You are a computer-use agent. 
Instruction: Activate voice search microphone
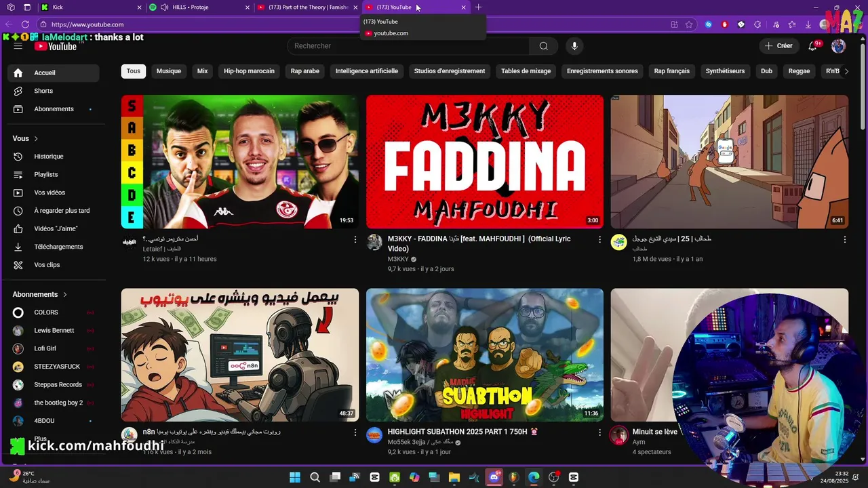(574, 46)
